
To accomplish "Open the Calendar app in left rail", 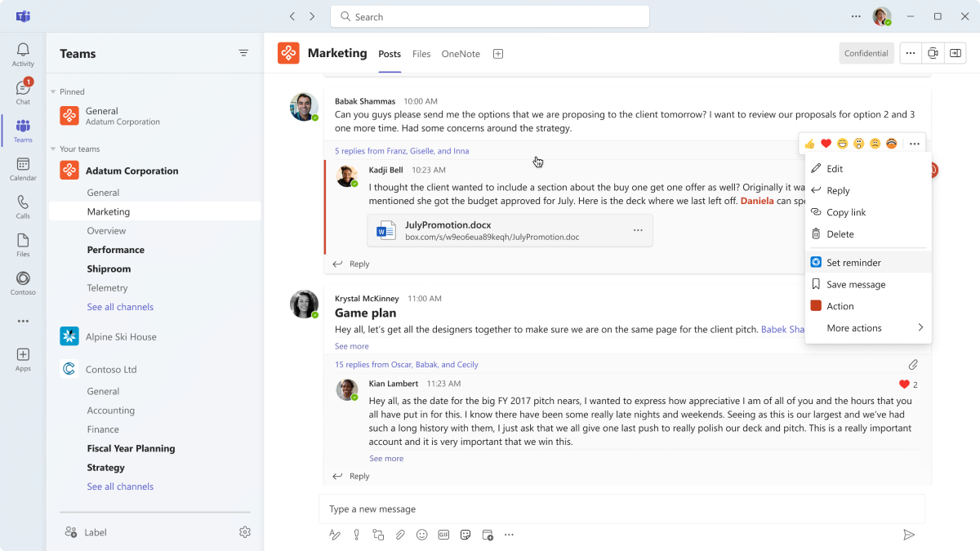I will coord(23,169).
